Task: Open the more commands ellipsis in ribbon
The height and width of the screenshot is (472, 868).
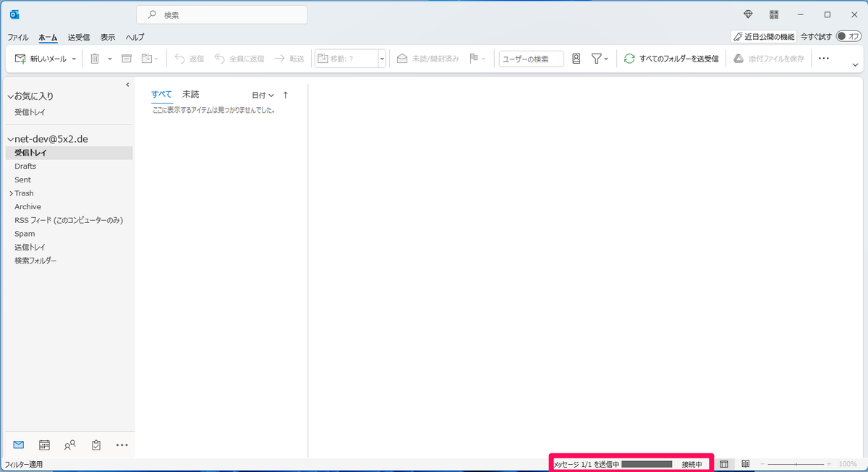Action: coord(823,59)
